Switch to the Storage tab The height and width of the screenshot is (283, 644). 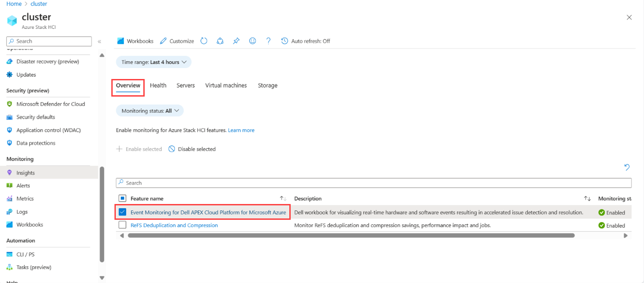click(x=268, y=85)
